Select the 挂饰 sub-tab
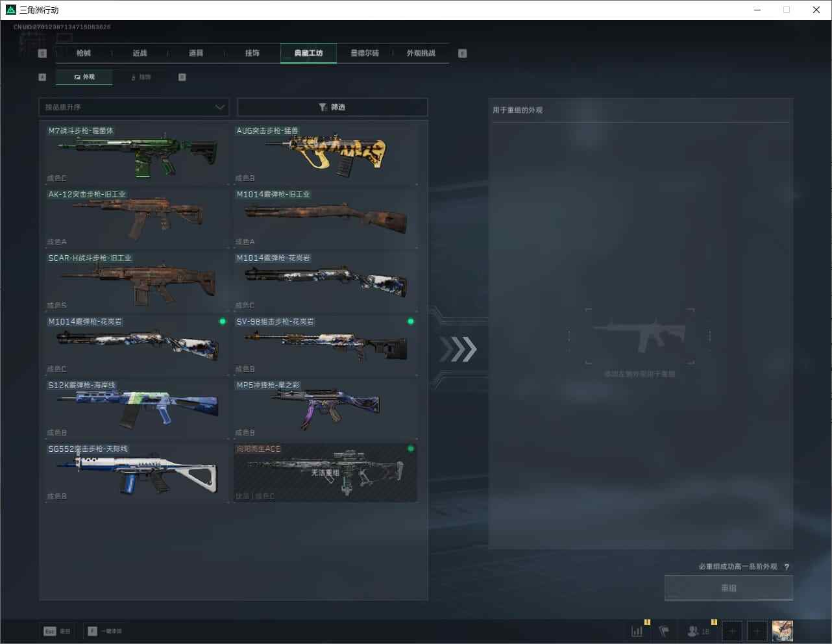 141,77
